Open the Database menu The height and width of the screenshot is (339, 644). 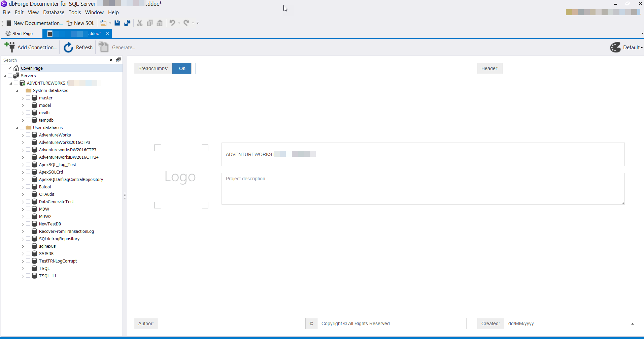(54, 12)
